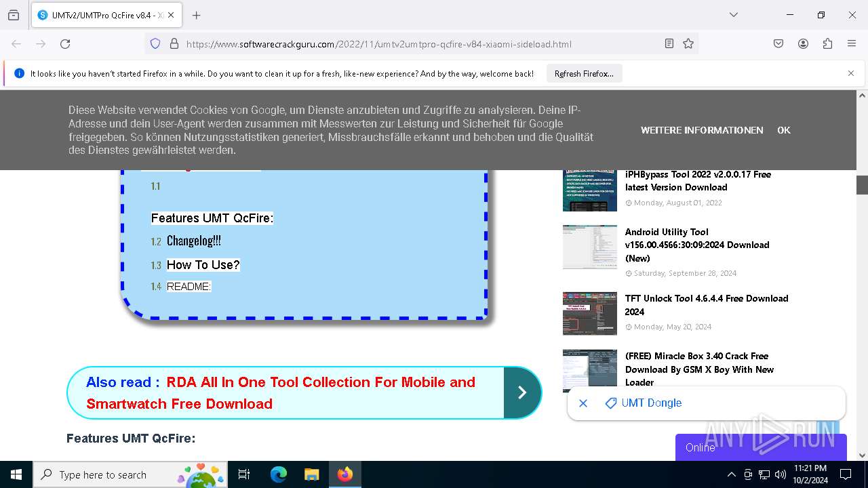
Task: Save page to Pocket
Action: pyautogui.click(x=778, y=43)
